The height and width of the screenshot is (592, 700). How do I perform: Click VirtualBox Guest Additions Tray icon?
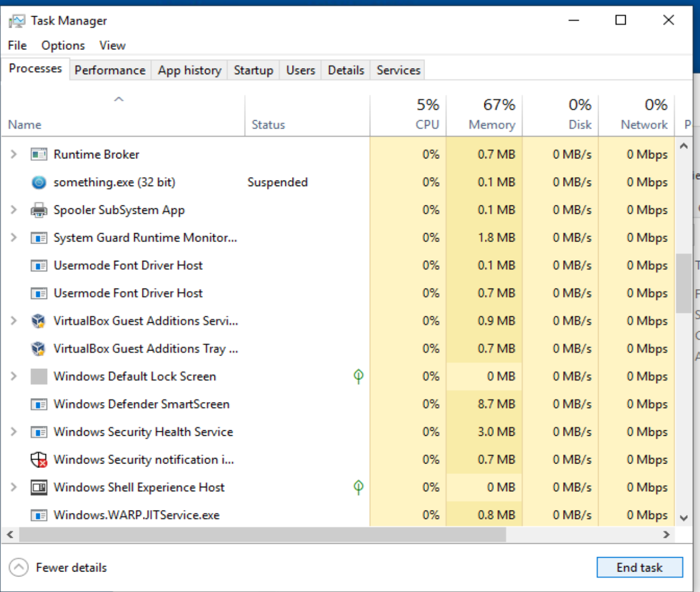(38, 348)
